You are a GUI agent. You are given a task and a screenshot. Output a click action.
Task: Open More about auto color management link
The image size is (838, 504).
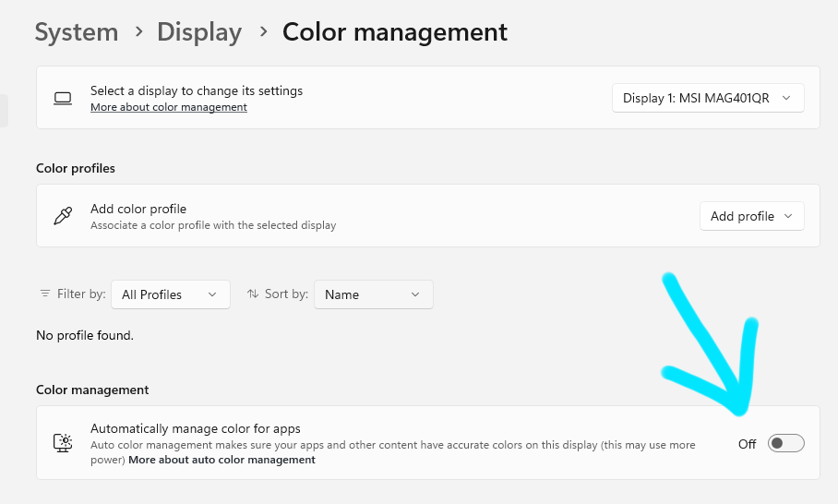[221, 460]
